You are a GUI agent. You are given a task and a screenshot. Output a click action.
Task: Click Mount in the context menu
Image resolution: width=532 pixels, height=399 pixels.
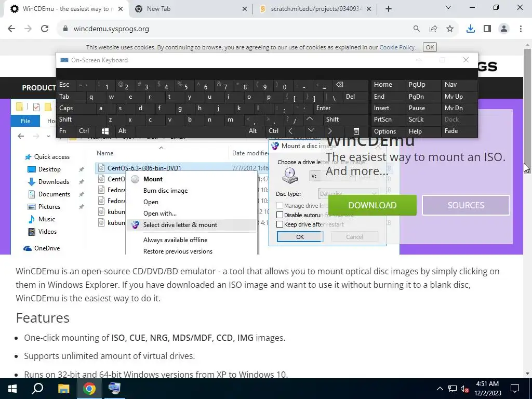(191, 179)
